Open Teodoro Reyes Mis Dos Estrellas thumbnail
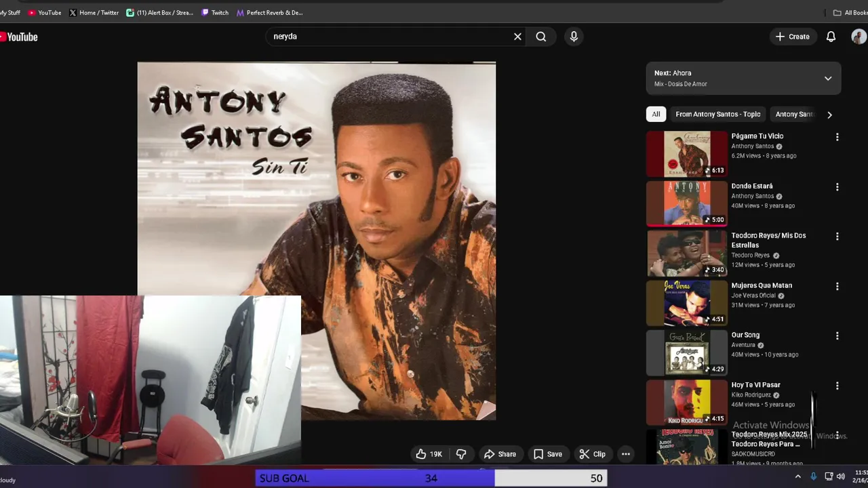868x488 pixels. point(686,253)
